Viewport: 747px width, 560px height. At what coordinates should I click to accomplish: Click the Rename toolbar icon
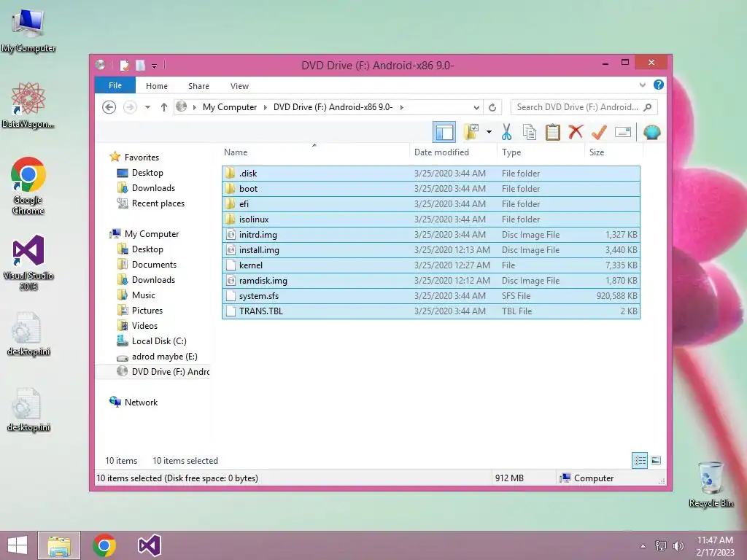623,132
